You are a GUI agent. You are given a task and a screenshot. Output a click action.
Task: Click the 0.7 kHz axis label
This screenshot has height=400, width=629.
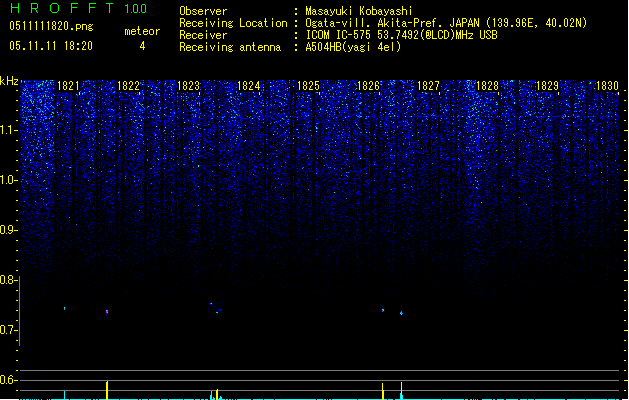pos(8,330)
